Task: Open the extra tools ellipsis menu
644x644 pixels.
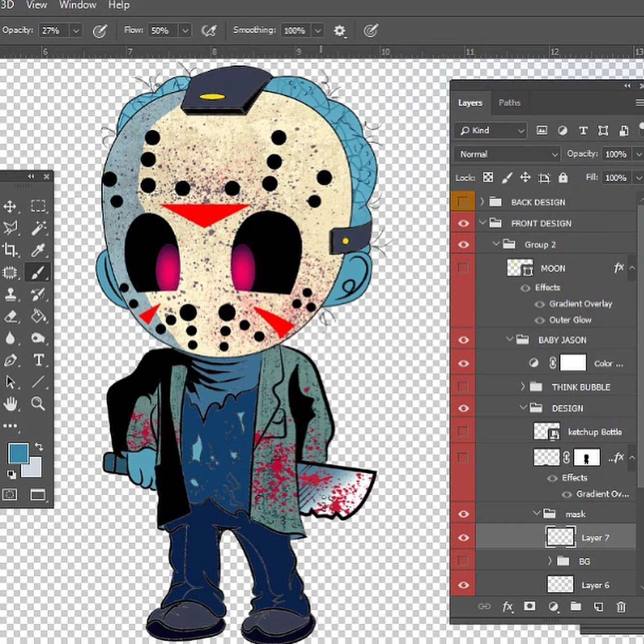Action: coord(10,426)
